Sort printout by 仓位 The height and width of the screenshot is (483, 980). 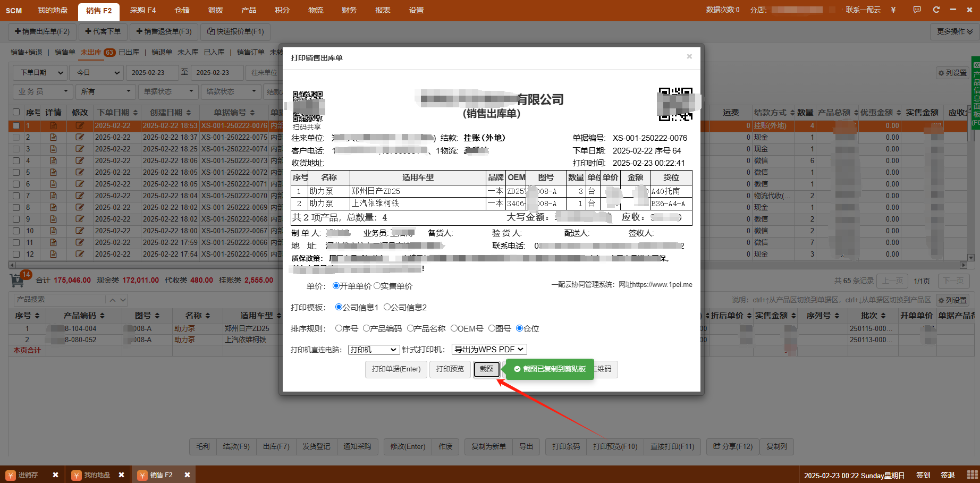[x=519, y=328]
